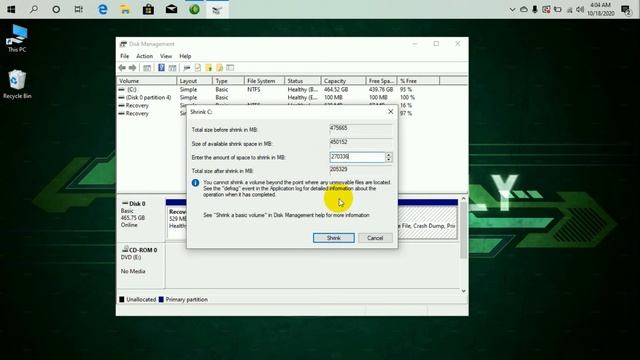Click the shrink amount input field showing 270336
640x360 pixels.
tap(357, 157)
